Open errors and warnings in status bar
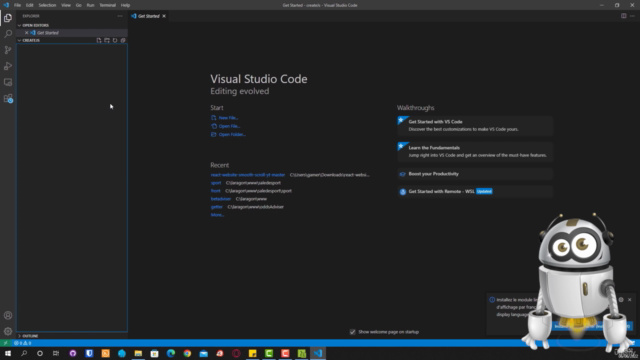Screen dimensions: 640x360 click(x=22, y=343)
